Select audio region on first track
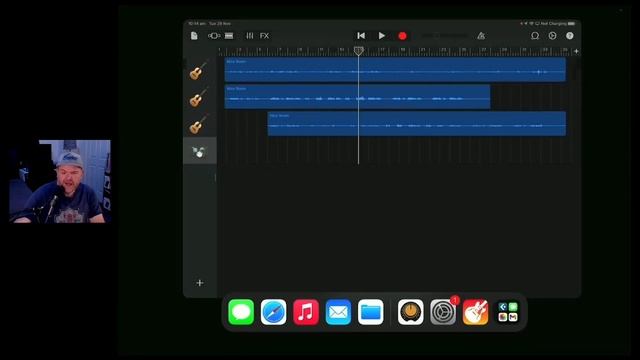This screenshot has height=360, width=640. [x=395, y=69]
